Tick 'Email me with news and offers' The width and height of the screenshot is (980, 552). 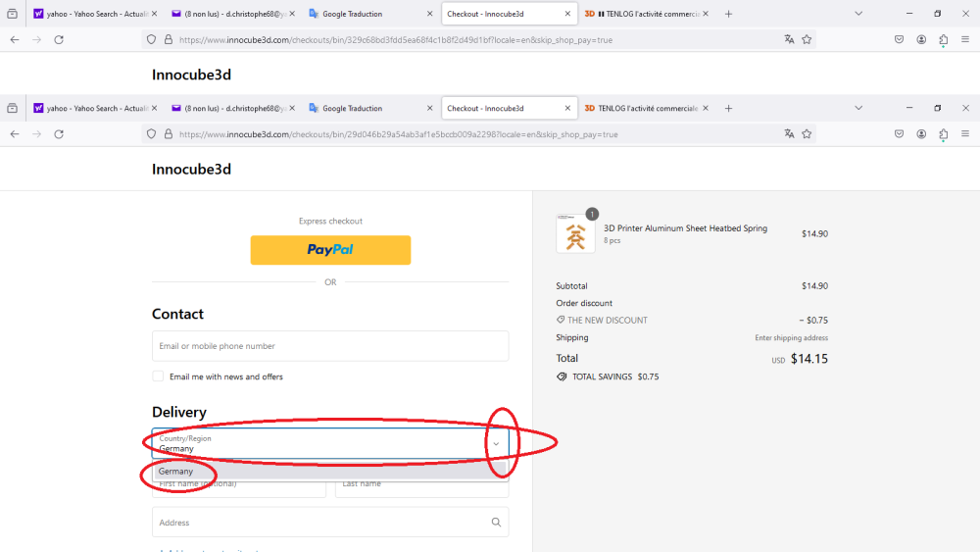click(x=158, y=376)
